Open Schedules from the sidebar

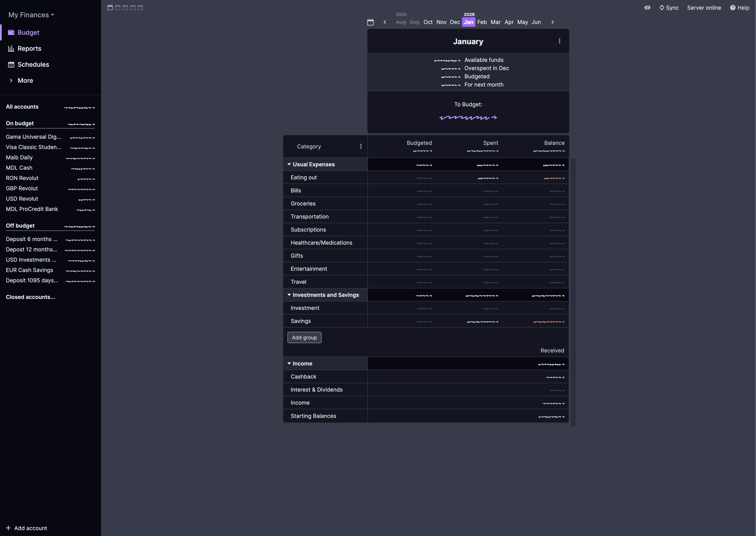pos(33,65)
